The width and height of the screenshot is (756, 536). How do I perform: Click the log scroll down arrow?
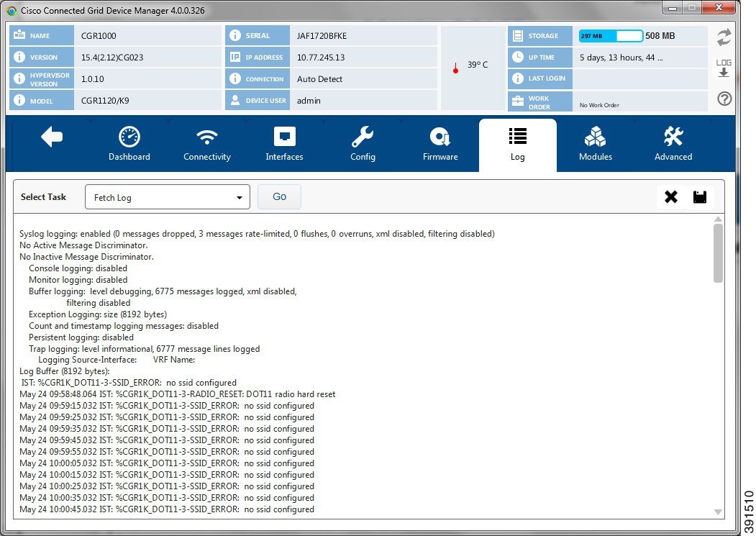point(718,512)
